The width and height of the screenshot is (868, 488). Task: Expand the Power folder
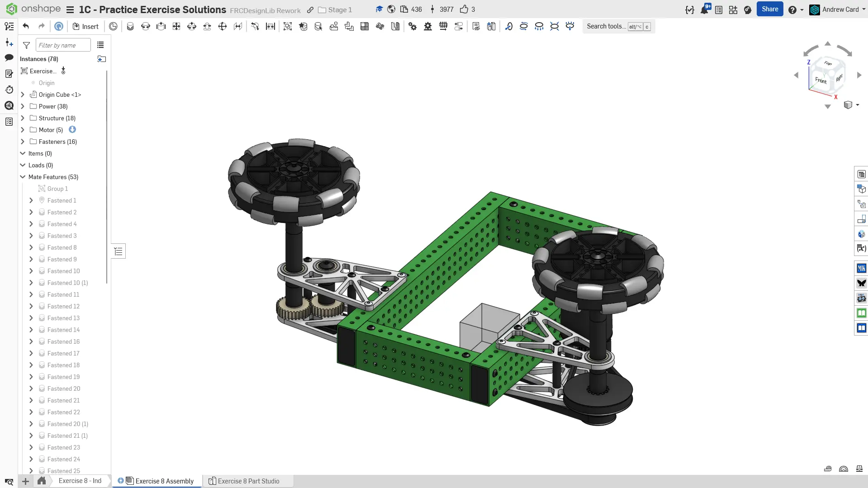pyautogui.click(x=23, y=106)
